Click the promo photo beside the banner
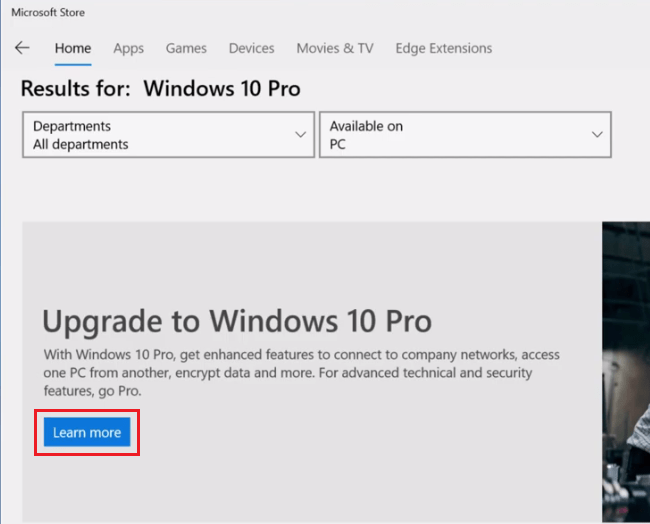 (626, 372)
